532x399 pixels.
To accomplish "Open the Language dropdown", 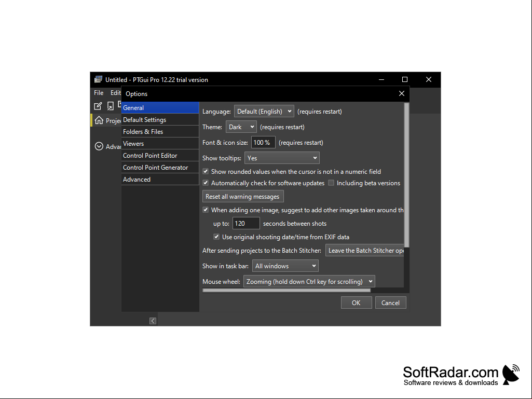I will 264,111.
